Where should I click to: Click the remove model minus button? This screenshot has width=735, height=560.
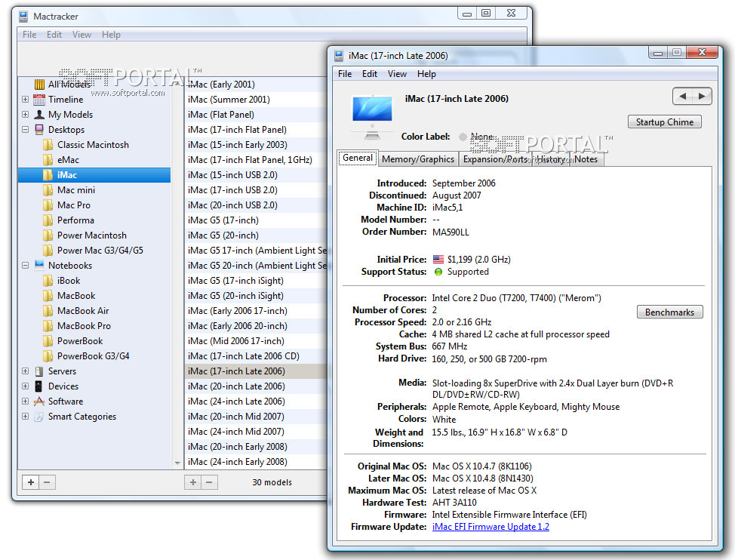coord(209,482)
